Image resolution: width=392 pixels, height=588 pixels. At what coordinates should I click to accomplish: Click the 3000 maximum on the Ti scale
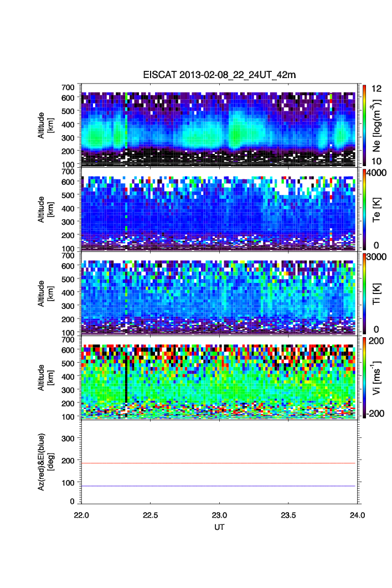tap(376, 257)
